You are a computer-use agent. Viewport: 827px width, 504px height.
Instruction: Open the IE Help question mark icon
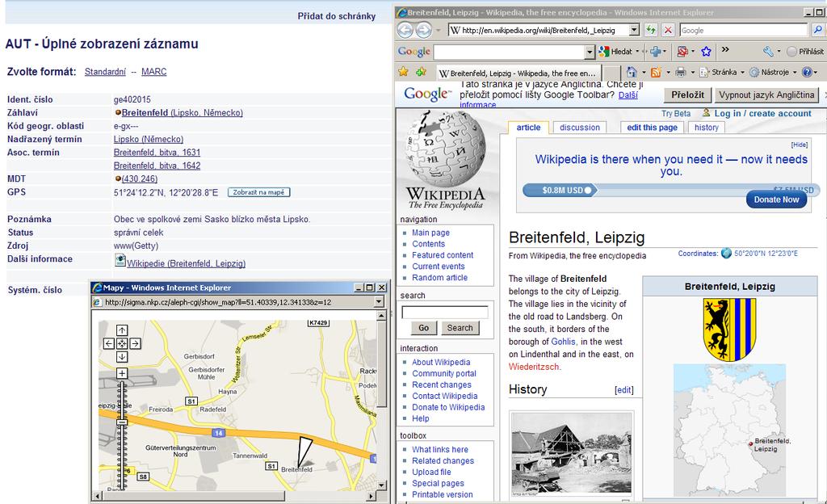(807, 72)
